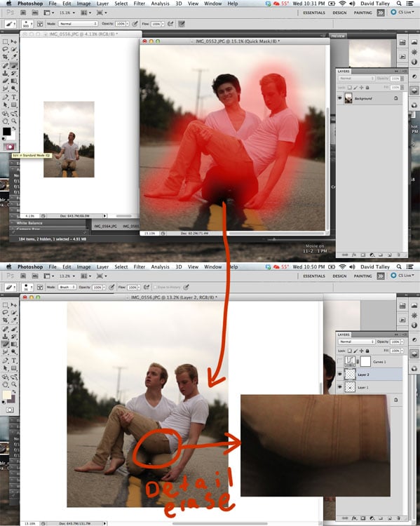Select the Lasso tool in the 10:31 PM toolbox
Screen dimensions: 420x526
[x=6, y=49]
